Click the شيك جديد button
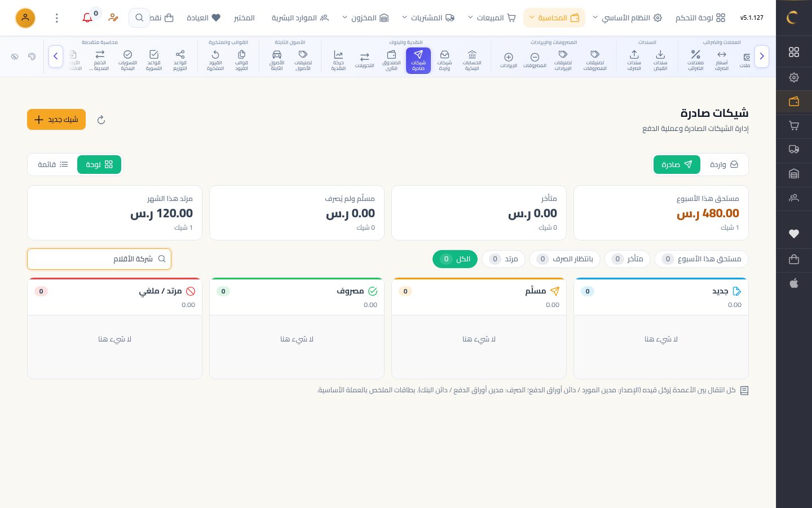The image size is (812, 508). [x=56, y=120]
